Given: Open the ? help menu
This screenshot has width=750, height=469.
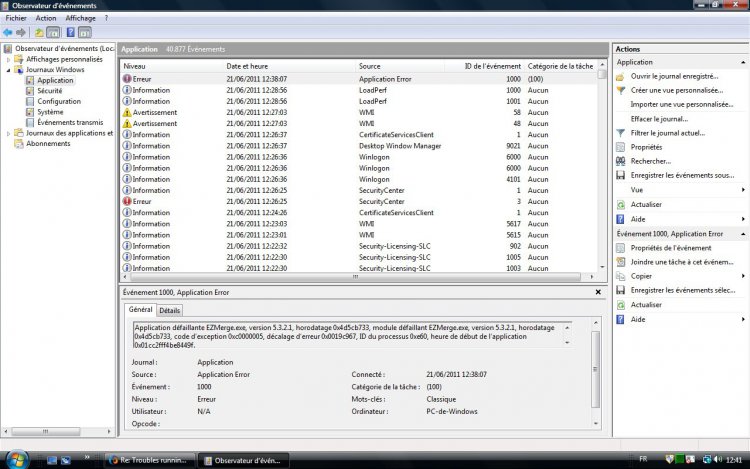Looking at the screenshot, I should pyautogui.click(x=106, y=18).
